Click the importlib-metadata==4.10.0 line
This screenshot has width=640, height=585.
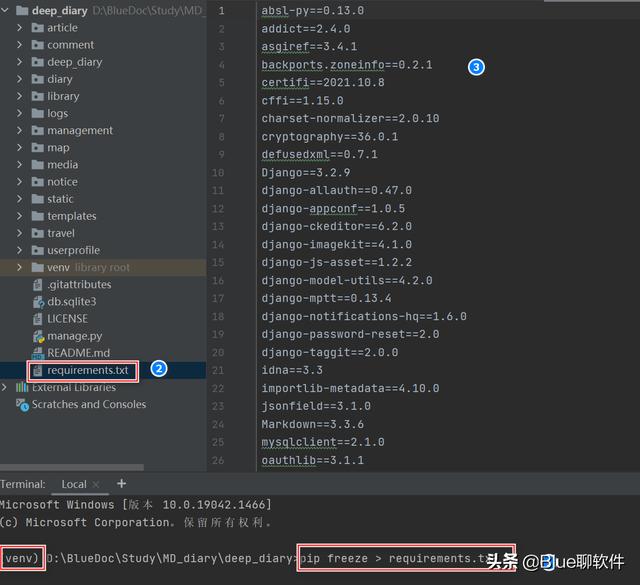tap(350, 388)
